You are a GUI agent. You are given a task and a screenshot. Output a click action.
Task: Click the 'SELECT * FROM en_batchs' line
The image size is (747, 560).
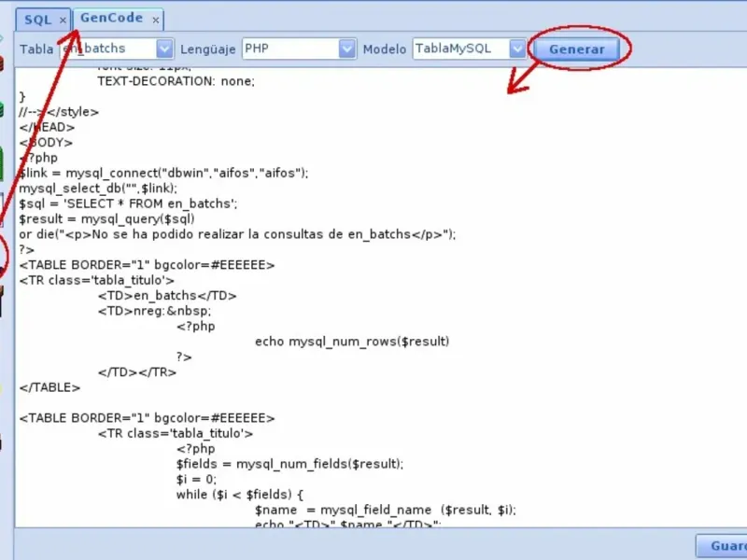[128, 203]
